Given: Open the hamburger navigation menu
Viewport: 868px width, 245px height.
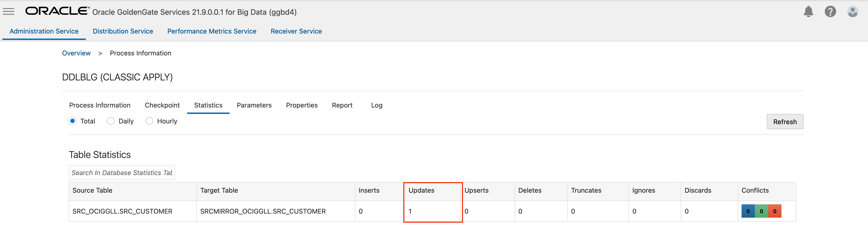Looking at the screenshot, I should 8,11.
